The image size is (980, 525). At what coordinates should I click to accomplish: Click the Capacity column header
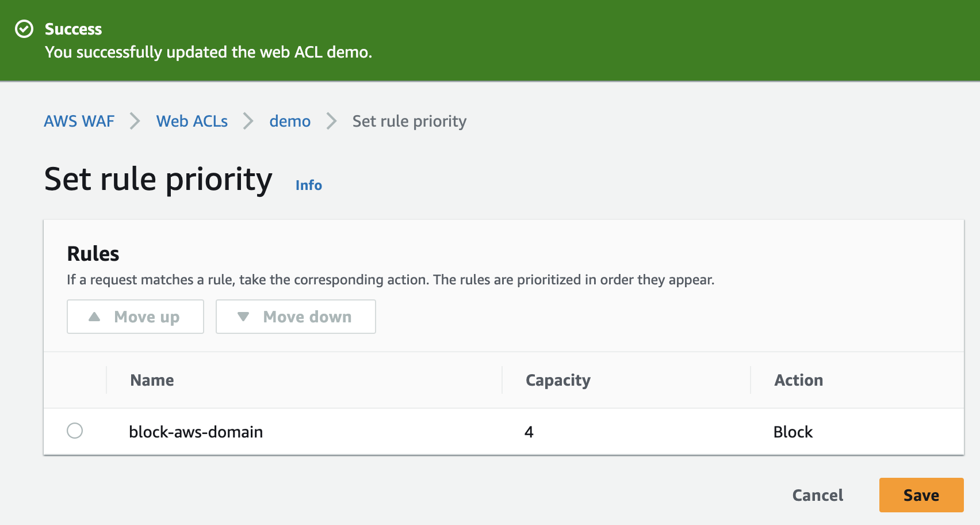pyautogui.click(x=558, y=380)
